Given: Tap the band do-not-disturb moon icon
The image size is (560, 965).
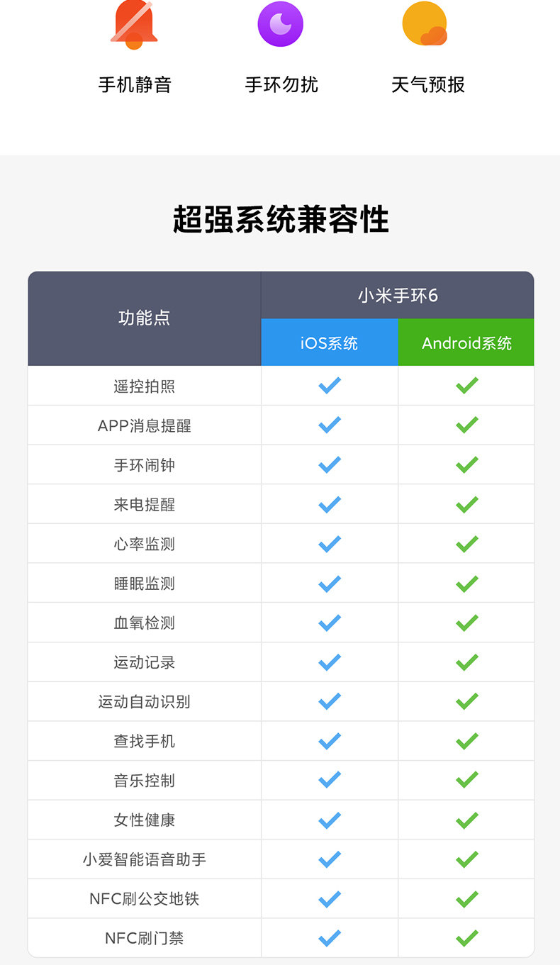Looking at the screenshot, I should tap(281, 23).
